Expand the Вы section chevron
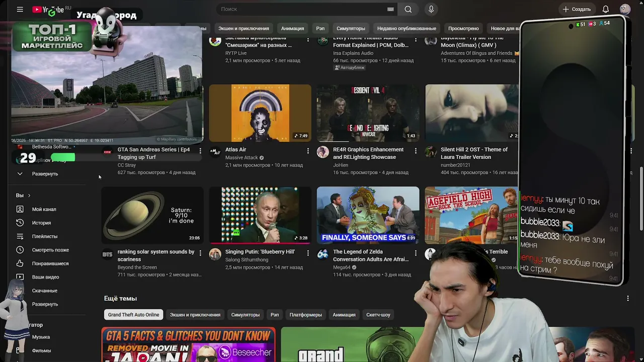644x362 pixels. [29, 196]
